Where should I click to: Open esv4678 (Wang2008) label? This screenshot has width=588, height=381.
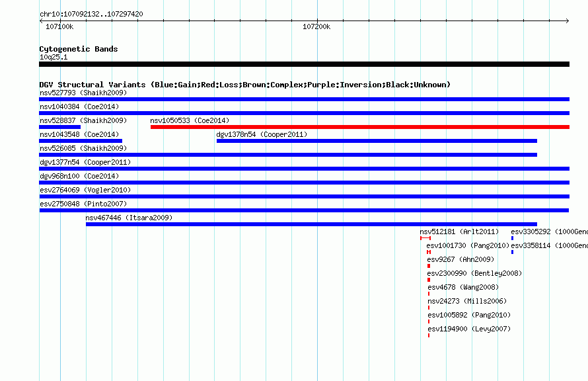(x=463, y=287)
